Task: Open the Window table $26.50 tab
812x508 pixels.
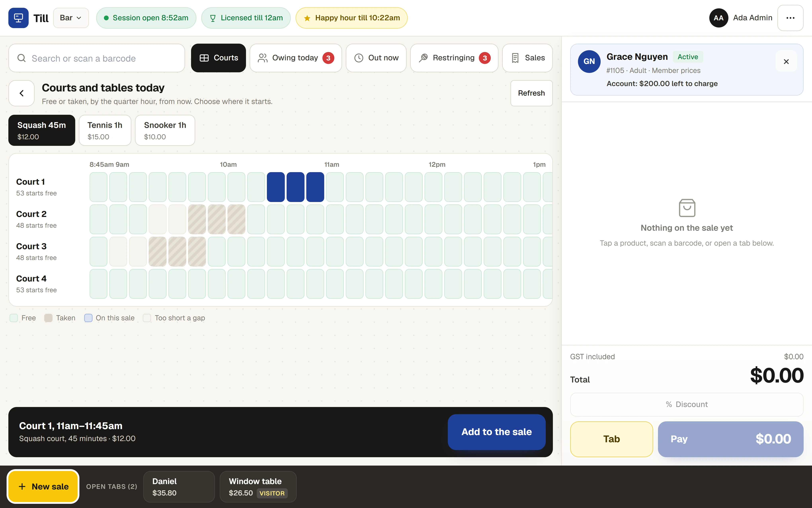Action: click(x=258, y=486)
